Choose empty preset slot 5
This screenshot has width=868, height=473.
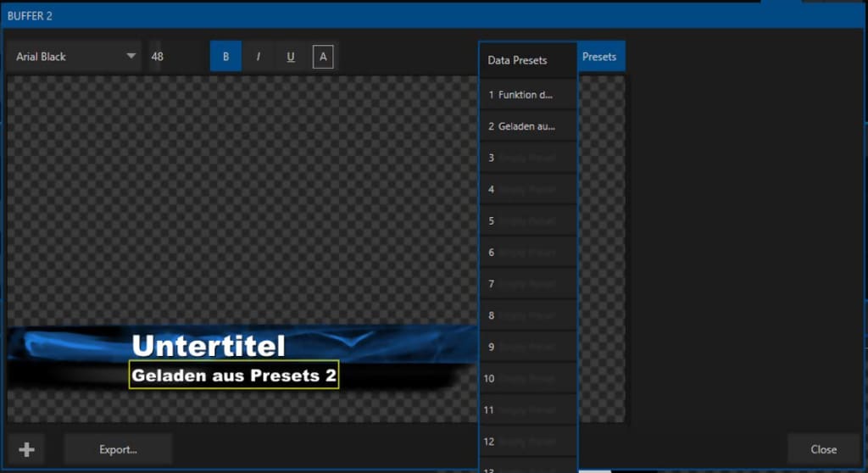(x=527, y=221)
